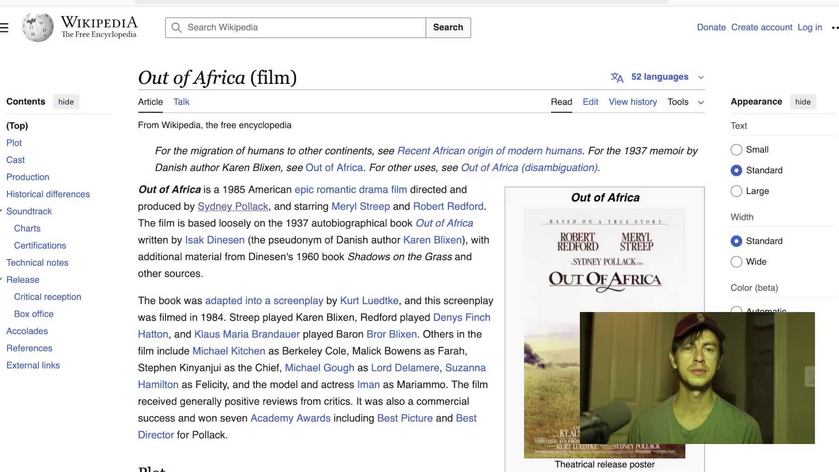Choose the Wide width option
The height and width of the screenshot is (472, 839).
point(737,262)
